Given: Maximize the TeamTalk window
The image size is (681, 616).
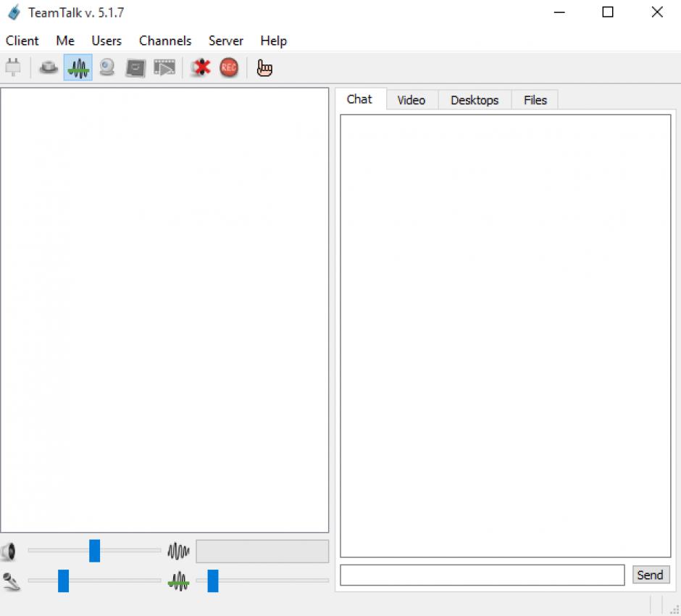Looking at the screenshot, I should (608, 12).
